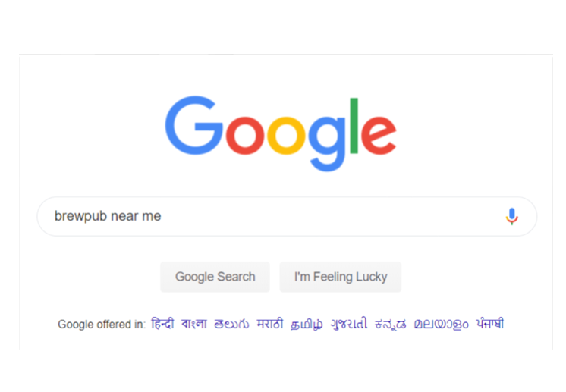Click the green l in Google logo
This screenshot has height=392, width=566.
[354, 126]
